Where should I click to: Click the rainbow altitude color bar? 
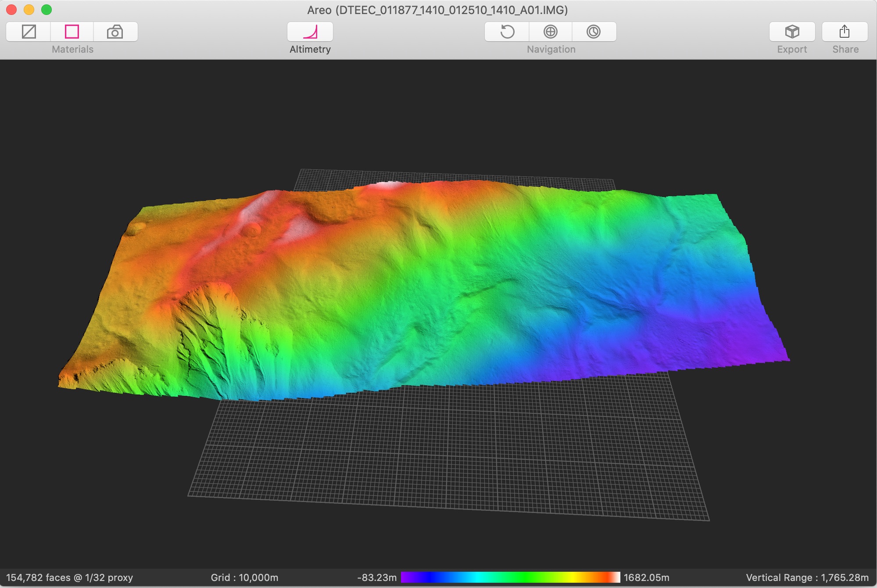[x=510, y=577]
